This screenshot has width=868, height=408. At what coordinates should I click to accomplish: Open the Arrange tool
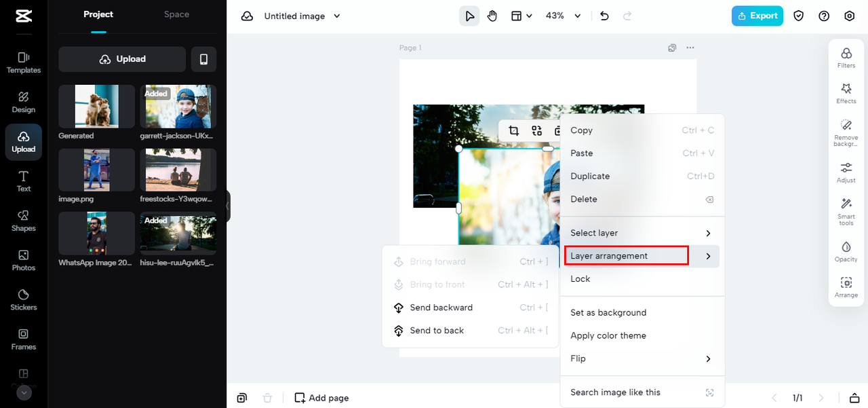click(x=846, y=287)
